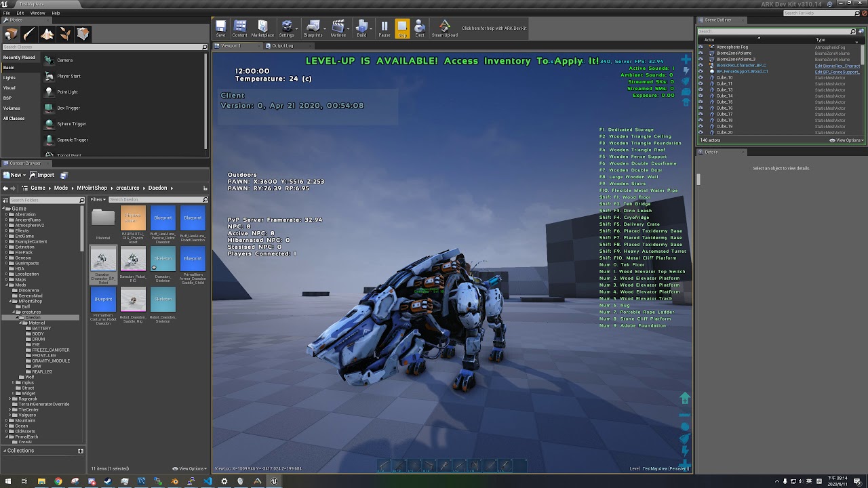Image resolution: width=868 pixels, height=488 pixels.
Task: Select Place mode icon in Modes panel
Action: (x=11, y=34)
